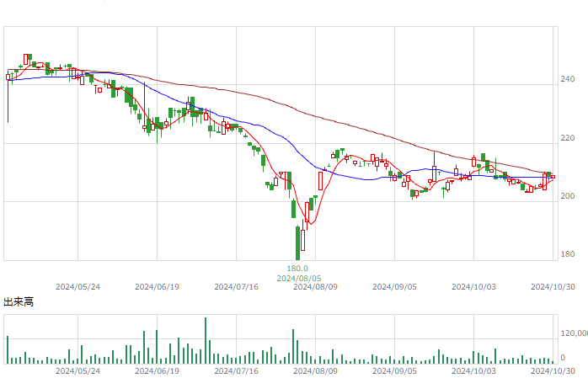Click the volume axis 0 label
The image size is (588, 378).
(x=563, y=358)
